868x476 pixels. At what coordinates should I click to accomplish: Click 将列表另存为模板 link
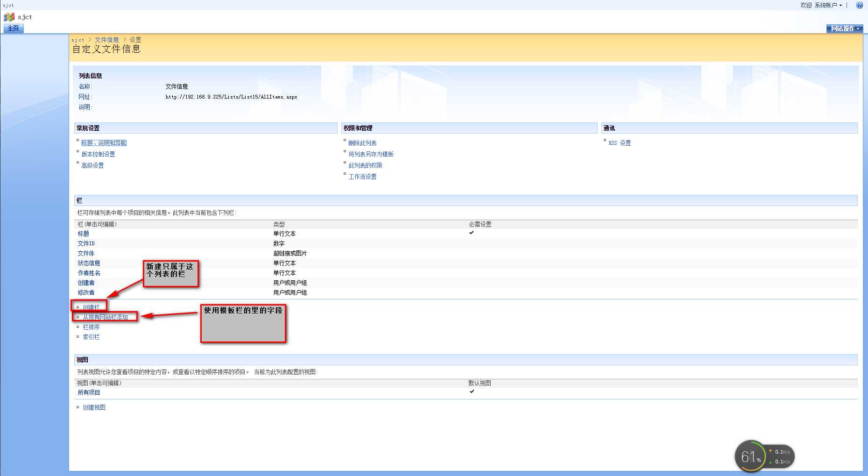pyautogui.click(x=371, y=154)
